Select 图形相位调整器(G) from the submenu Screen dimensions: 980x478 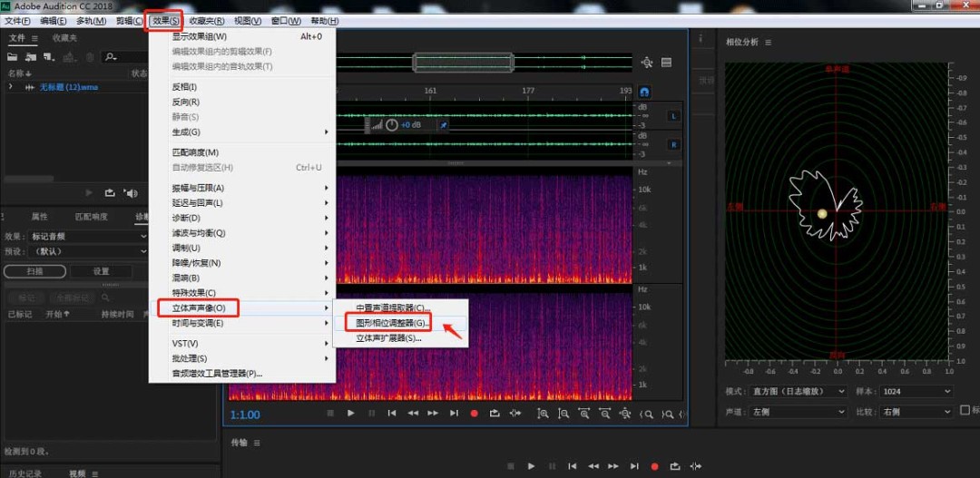click(392, 323)
